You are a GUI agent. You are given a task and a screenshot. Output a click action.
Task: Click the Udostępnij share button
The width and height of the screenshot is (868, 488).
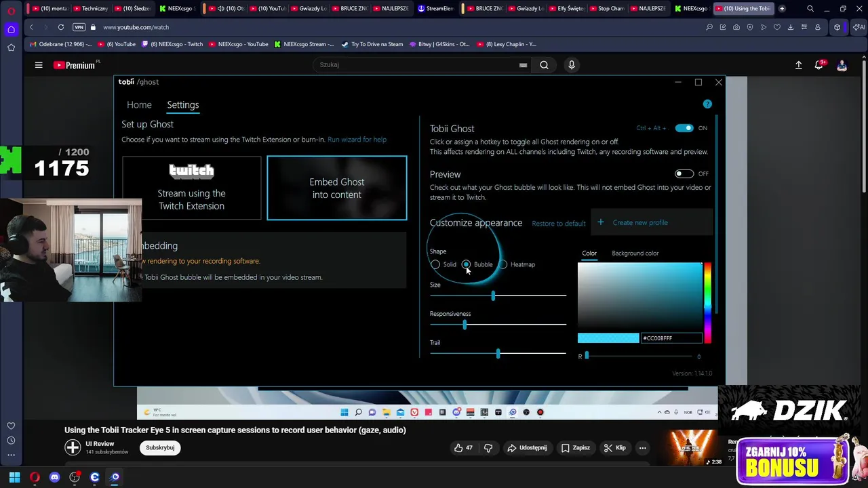click(x=527, y=447)
